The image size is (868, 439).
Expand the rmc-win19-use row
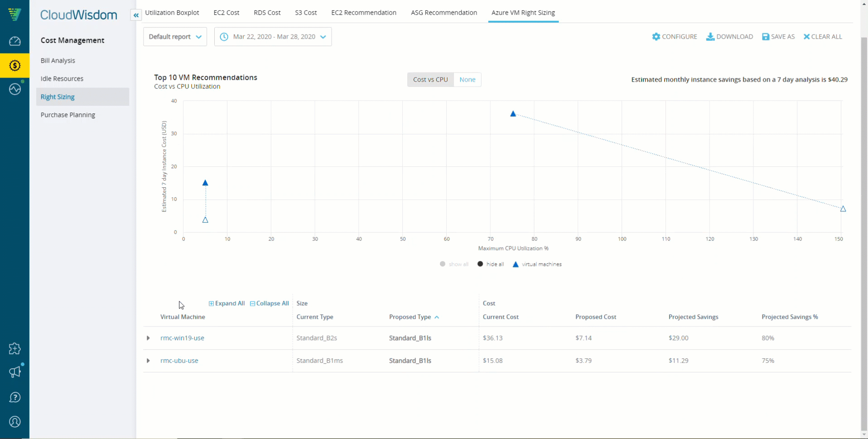[148, 338]
